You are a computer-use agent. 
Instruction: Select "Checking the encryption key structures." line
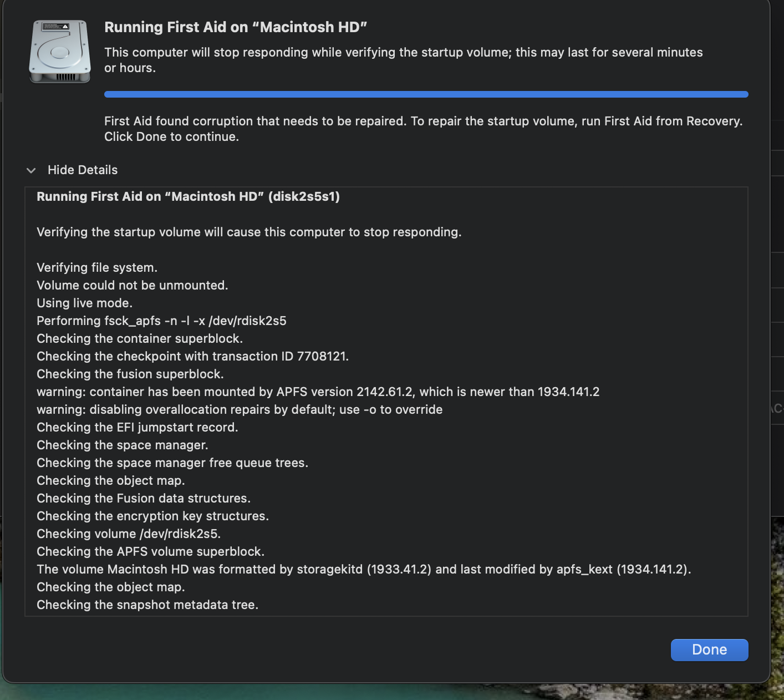click(152, 516)
